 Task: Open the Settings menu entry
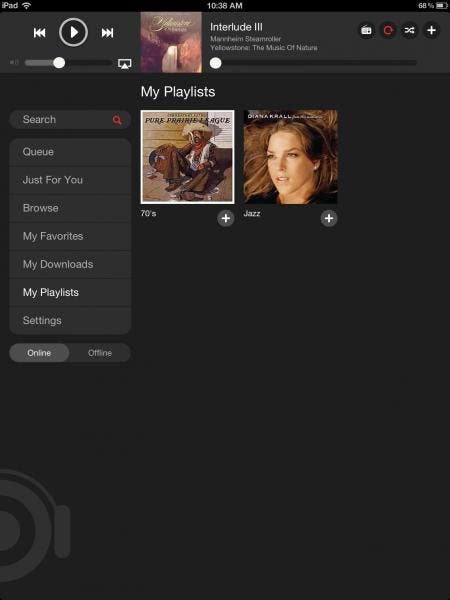click(70, 321)
